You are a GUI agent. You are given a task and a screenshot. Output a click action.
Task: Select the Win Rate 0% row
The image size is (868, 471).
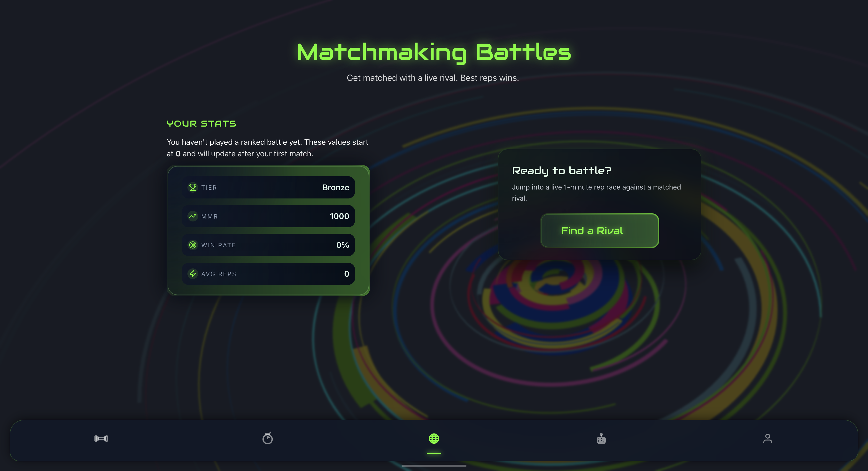tap(268, 245)
